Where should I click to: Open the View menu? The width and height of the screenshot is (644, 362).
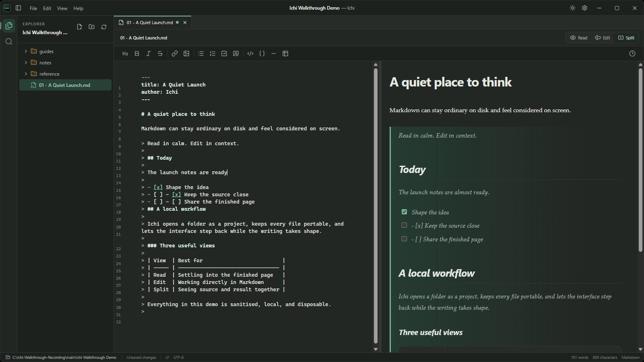pos(62,8)
